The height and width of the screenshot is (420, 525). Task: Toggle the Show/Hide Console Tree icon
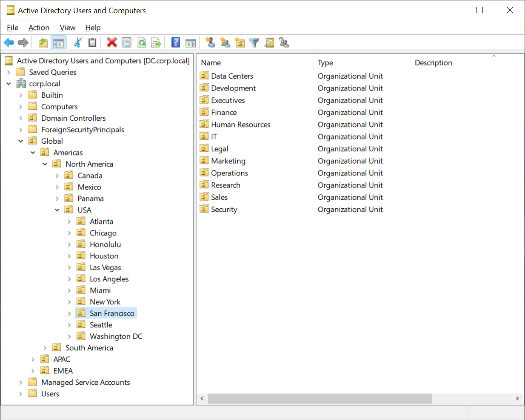[x=58, y=43]
